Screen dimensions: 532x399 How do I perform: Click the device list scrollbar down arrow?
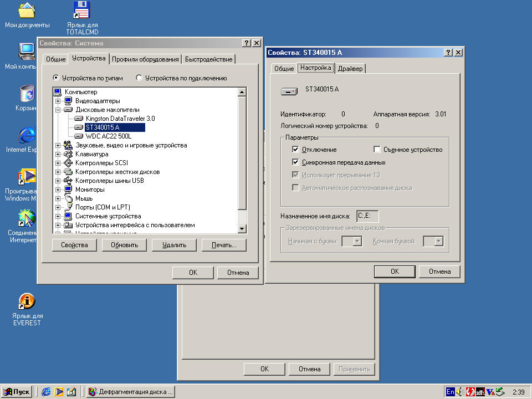(x=242, y=228)
